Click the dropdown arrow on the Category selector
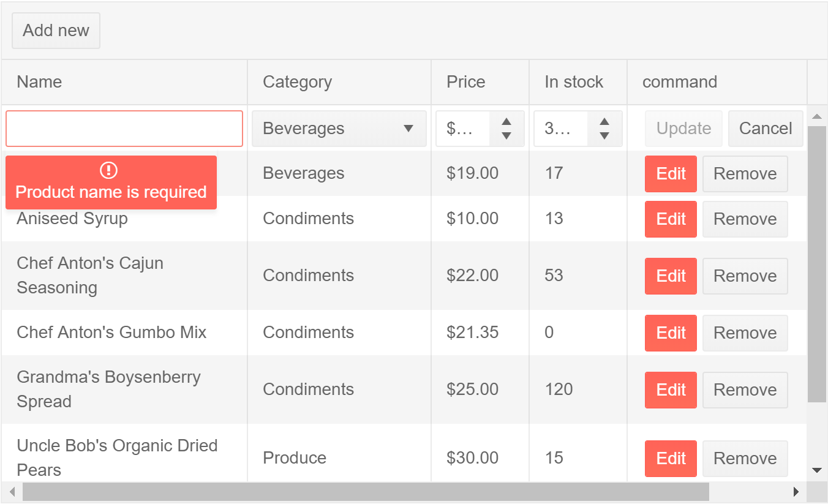828x504 pixels. 409,129
